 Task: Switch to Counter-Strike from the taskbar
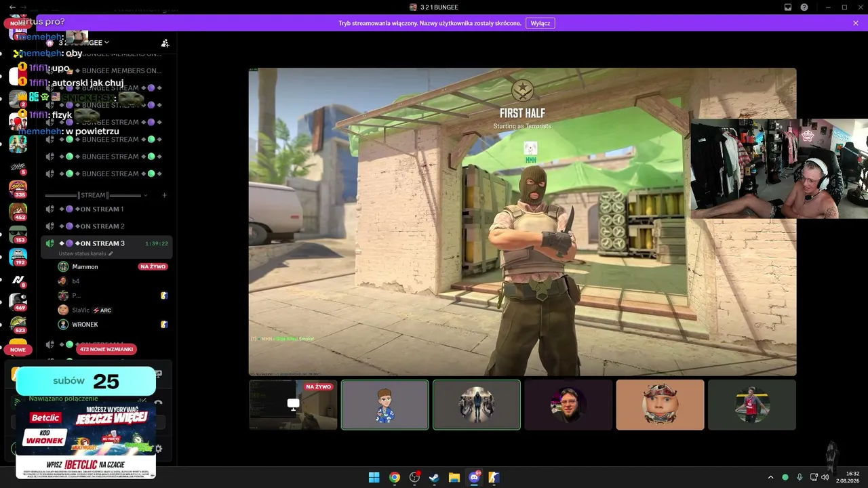pos(494,477)
